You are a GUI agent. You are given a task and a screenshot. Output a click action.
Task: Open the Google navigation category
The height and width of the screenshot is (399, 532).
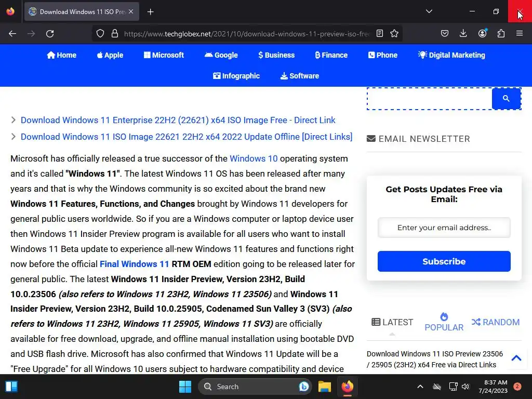click(x=221, y=55)
